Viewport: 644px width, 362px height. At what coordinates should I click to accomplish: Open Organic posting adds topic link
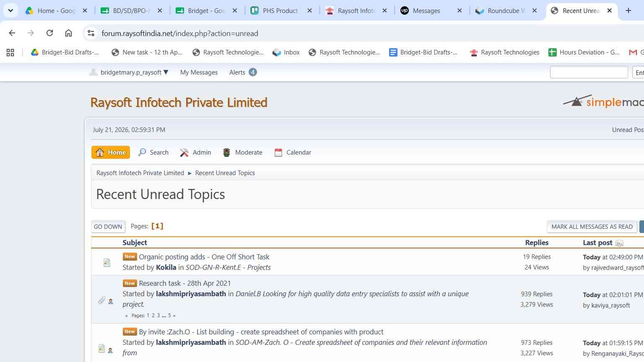tap(204, 257)
